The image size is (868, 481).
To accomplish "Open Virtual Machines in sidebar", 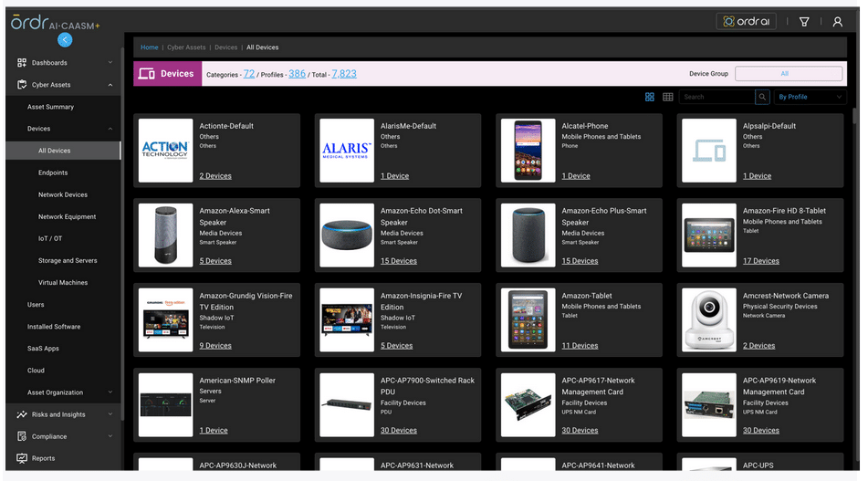I will 63,283.
